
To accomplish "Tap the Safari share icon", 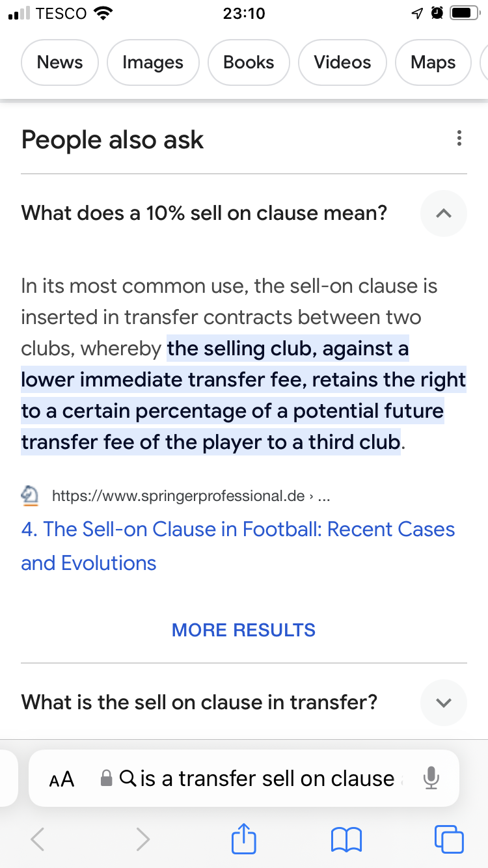I will point(244,838).
